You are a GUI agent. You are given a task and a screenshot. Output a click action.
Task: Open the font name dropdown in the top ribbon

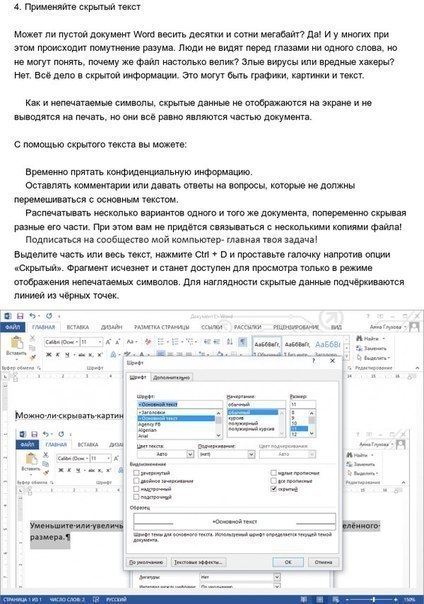pos(77,342)
